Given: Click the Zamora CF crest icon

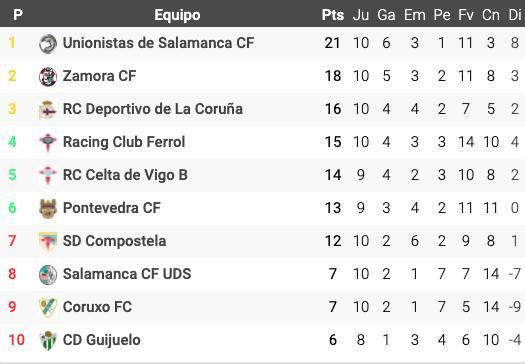Looking at the screenshot, I should 48,76.
